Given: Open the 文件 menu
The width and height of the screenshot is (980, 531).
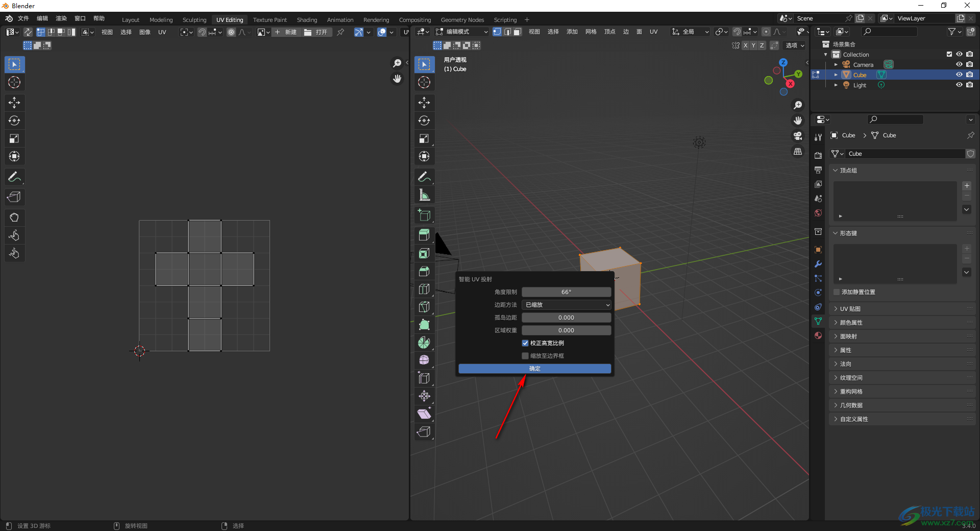Looking at the screenshot, I should 23,18.
